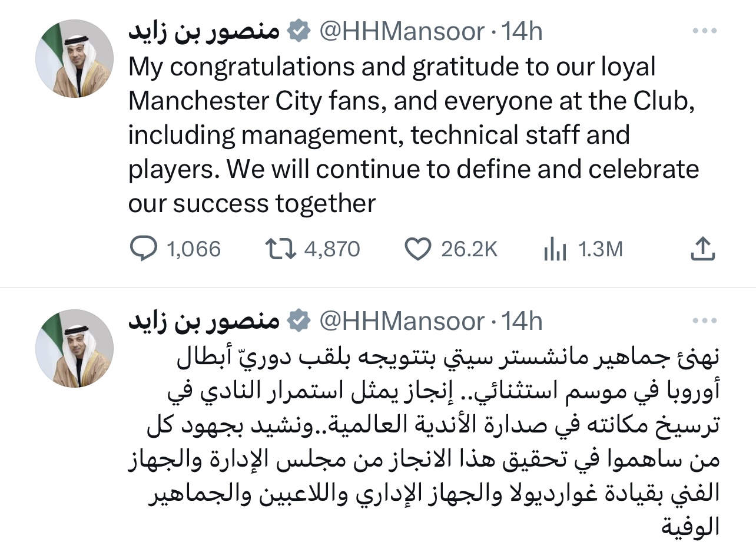Open profile picture on the English tweet
The height and width of the screenshot is (555, 756).
[74, 62]
